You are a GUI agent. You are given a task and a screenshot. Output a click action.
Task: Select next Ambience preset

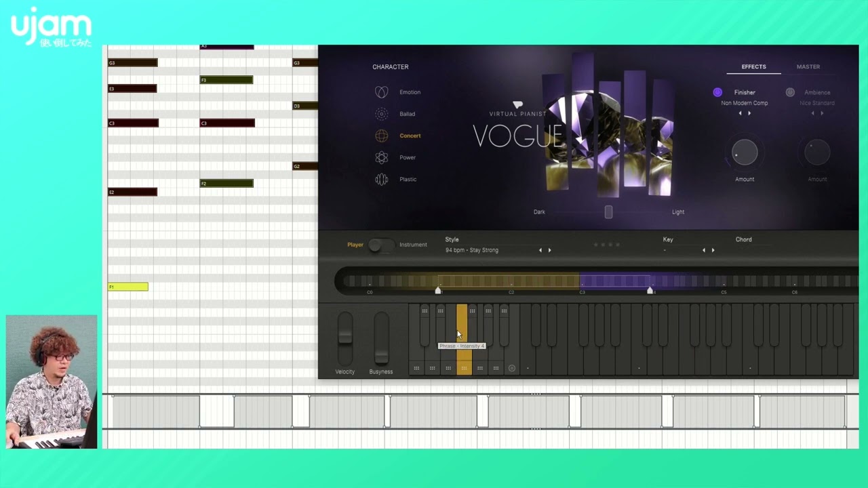point(822,113)
